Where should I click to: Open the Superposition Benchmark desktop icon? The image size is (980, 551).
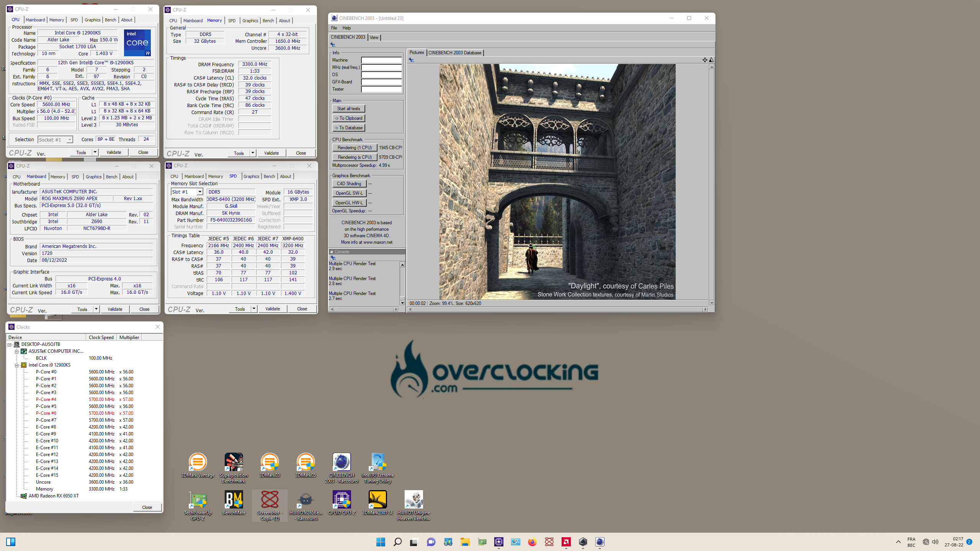(234, 468)
